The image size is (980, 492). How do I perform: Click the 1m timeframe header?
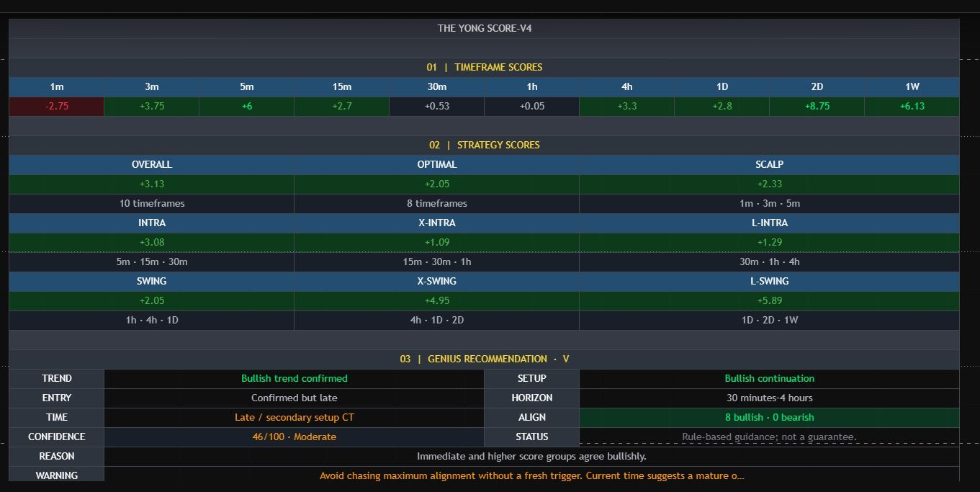click(x=56, y=86)
